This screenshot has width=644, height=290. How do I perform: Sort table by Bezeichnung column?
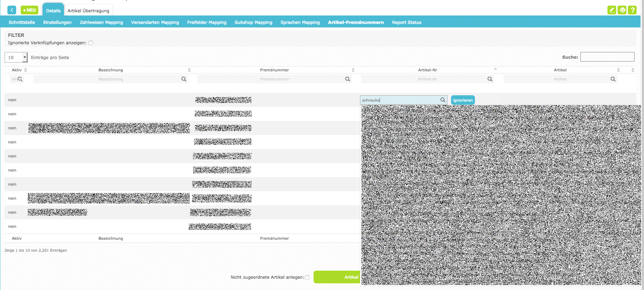tap(111, 70)
